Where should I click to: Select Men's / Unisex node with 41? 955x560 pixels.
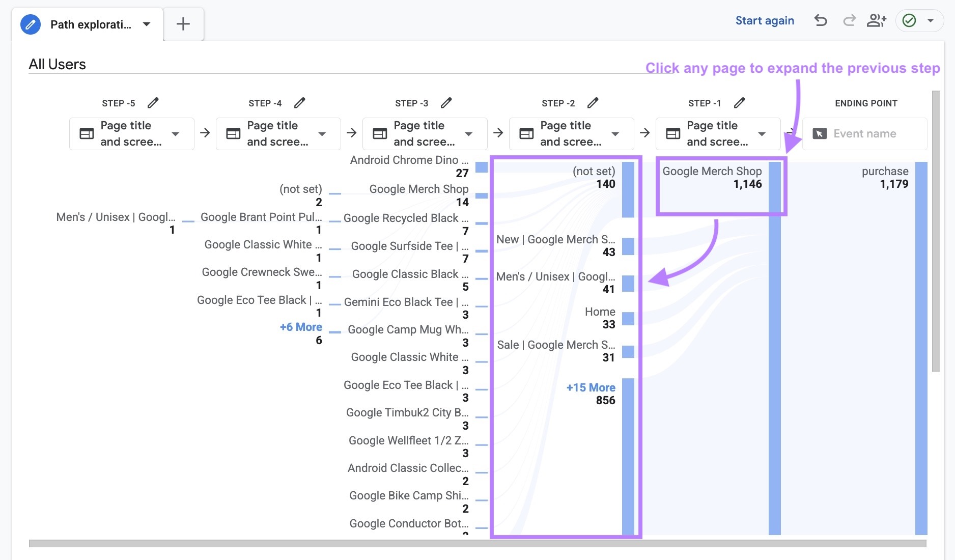pos(556,283)
